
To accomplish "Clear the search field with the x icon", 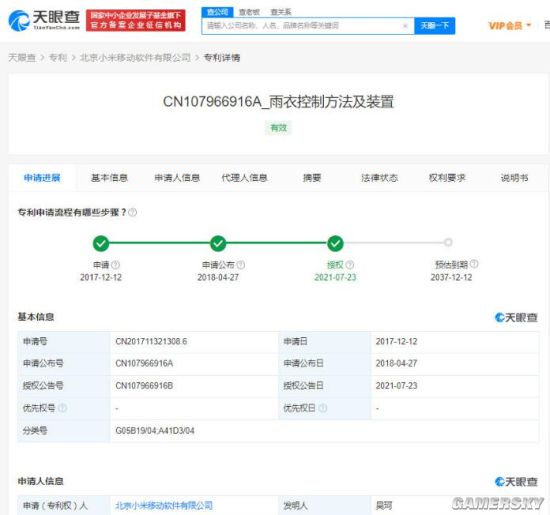I will 405,26.
